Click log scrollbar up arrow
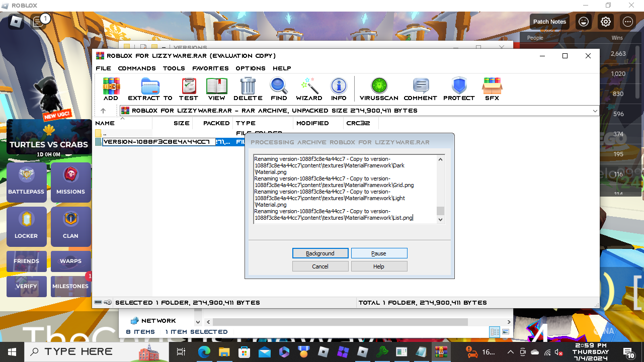The height and width of the screenshot is (362, 644). click(x=440, y=159)
